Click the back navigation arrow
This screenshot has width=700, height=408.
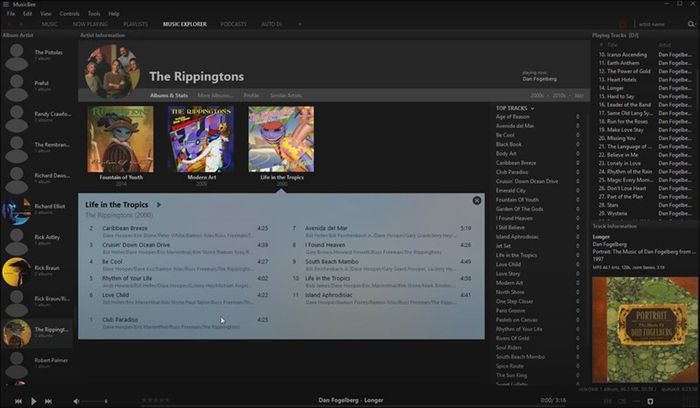9,24
